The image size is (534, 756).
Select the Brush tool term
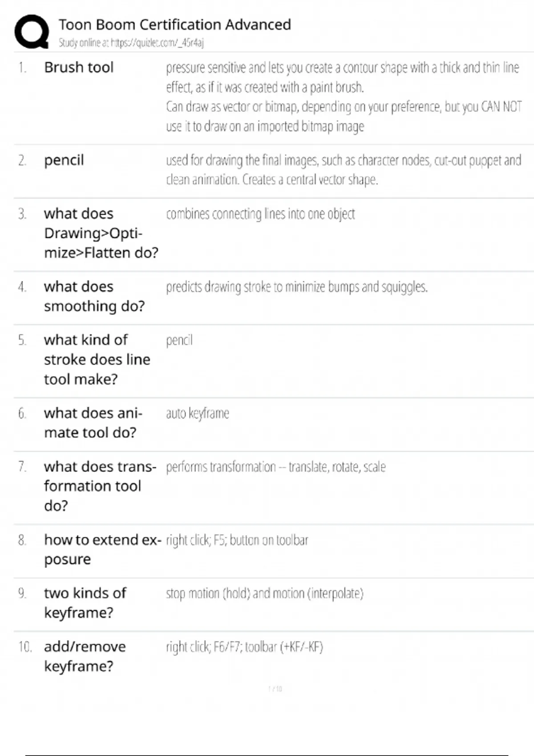click(x=79, y=67)
